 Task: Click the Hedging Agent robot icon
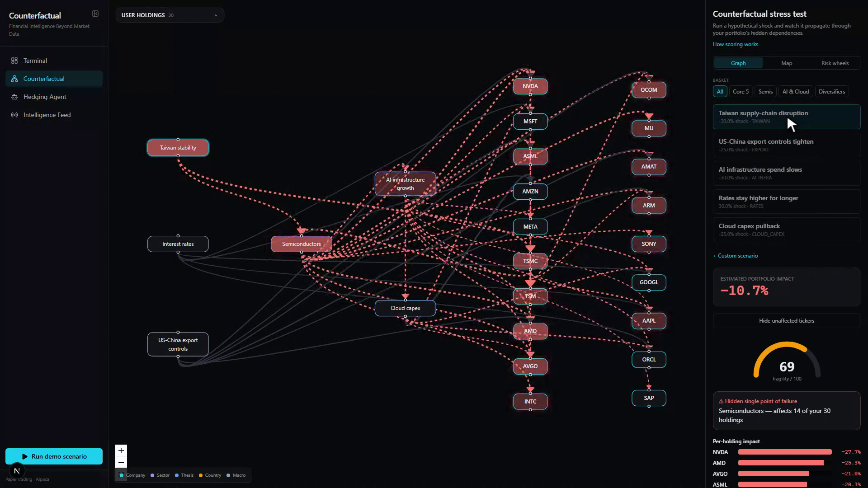[14, 97]
